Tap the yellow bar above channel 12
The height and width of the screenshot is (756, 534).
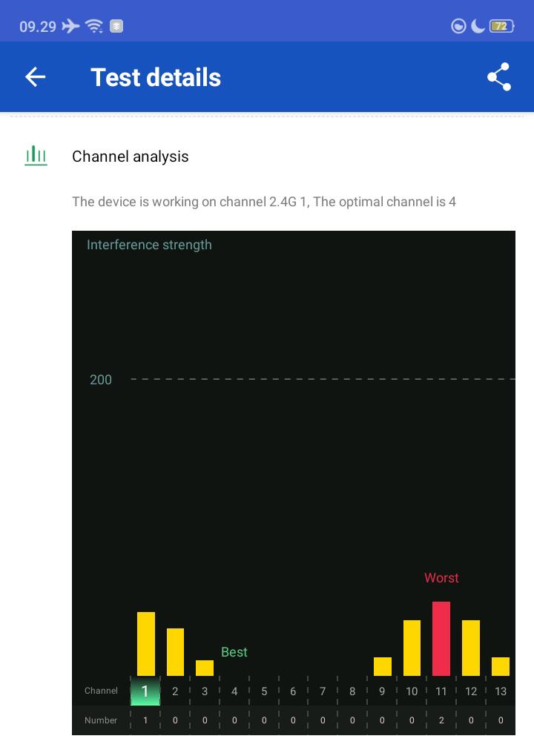[471, 647]
